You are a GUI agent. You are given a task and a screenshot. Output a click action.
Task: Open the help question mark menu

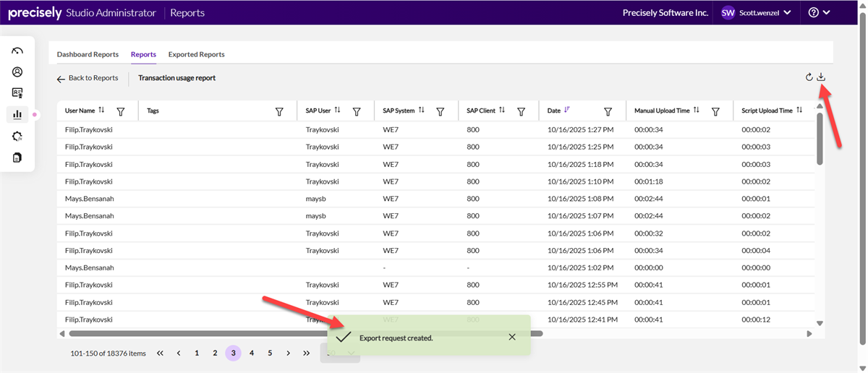click(x=819, y=12)
